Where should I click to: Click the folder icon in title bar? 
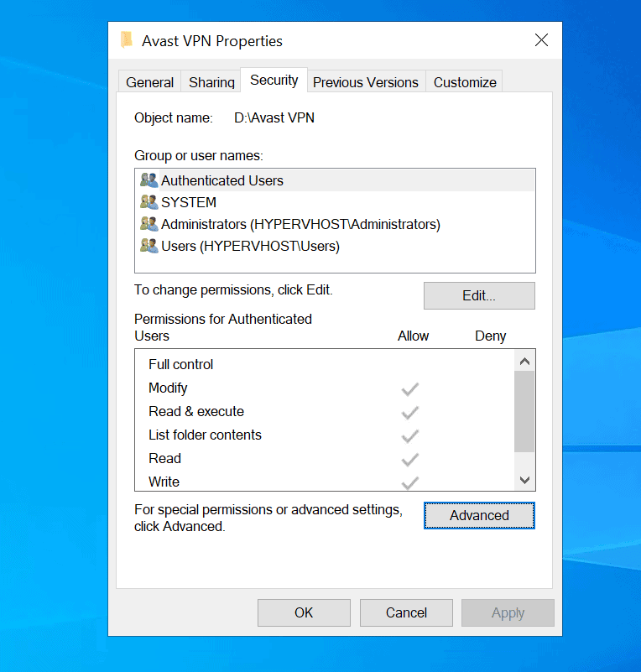(x=127, y=40)
